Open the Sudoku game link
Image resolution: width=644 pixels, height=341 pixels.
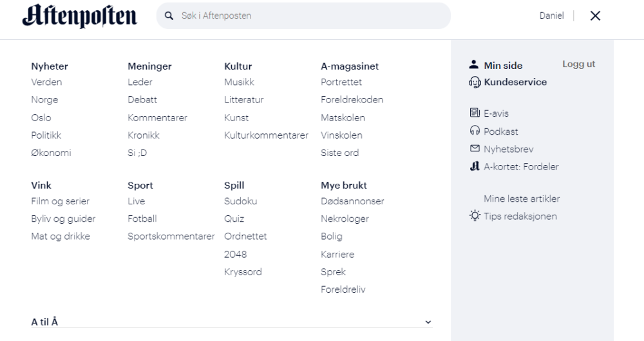tap(240, 201)
